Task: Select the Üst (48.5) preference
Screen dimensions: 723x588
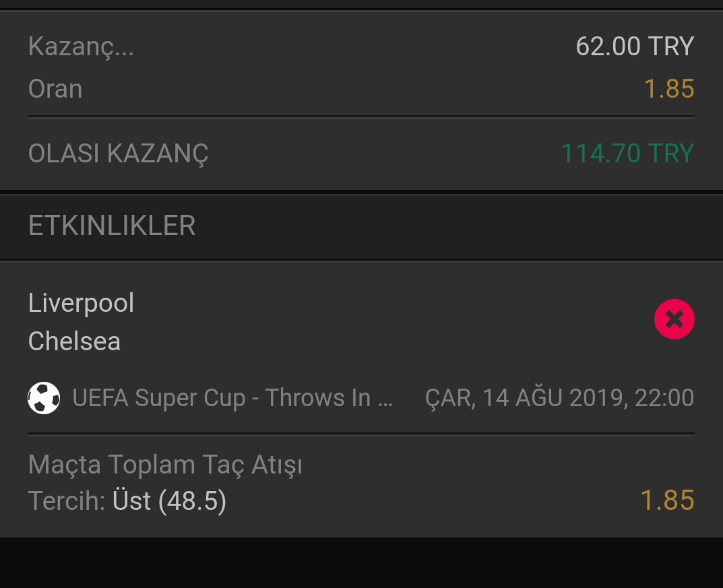Action: pos(169,500)
